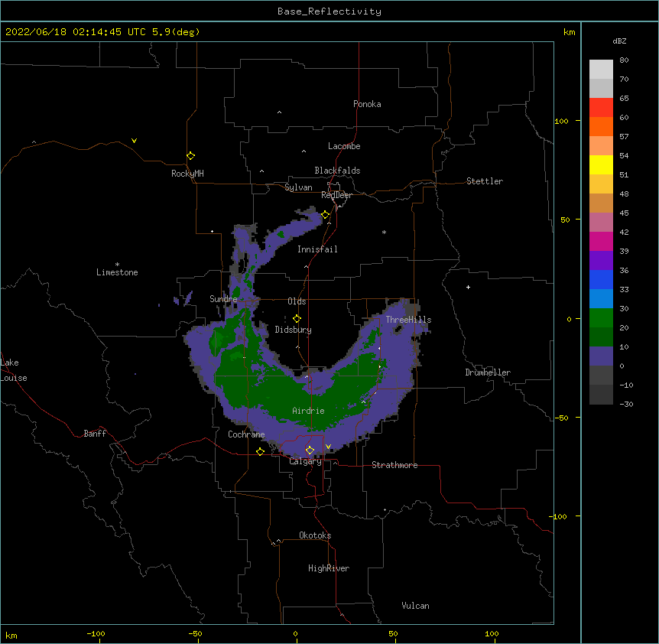Click the Stettler city label

(485, 181)
